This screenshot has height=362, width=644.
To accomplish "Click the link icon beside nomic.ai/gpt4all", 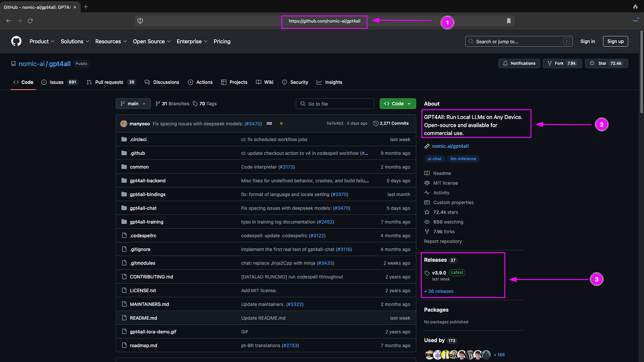I will click(427, 146).
